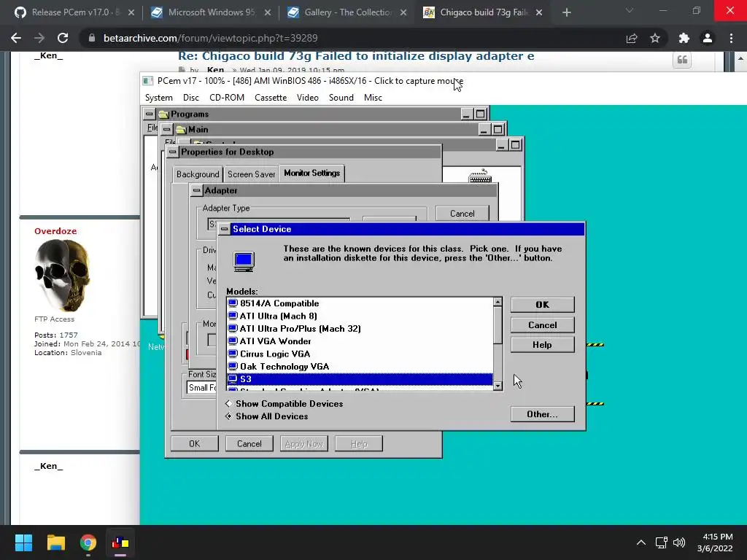Open the Select Device system menu box
Image resolution: width=747 pixels, height=560 pixels.
225,229
